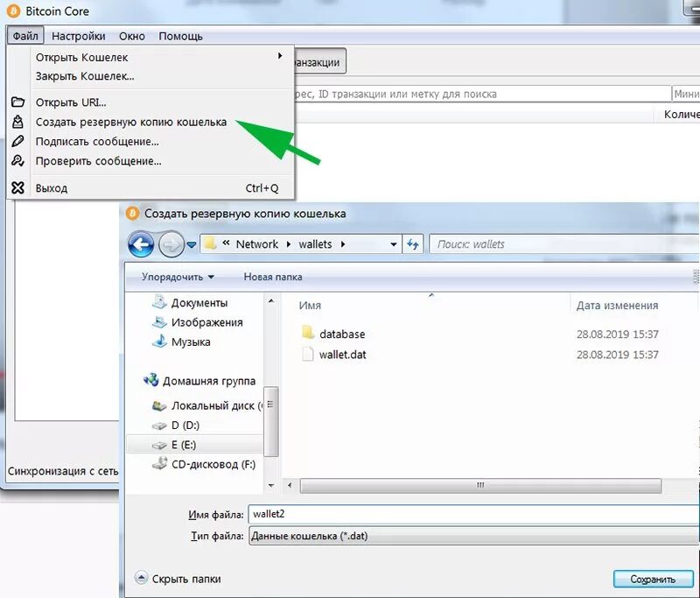Viewport: 700px width, 598px height.
Task: Select Домашняя группа in navigation pane
Action: pos(208,381)
